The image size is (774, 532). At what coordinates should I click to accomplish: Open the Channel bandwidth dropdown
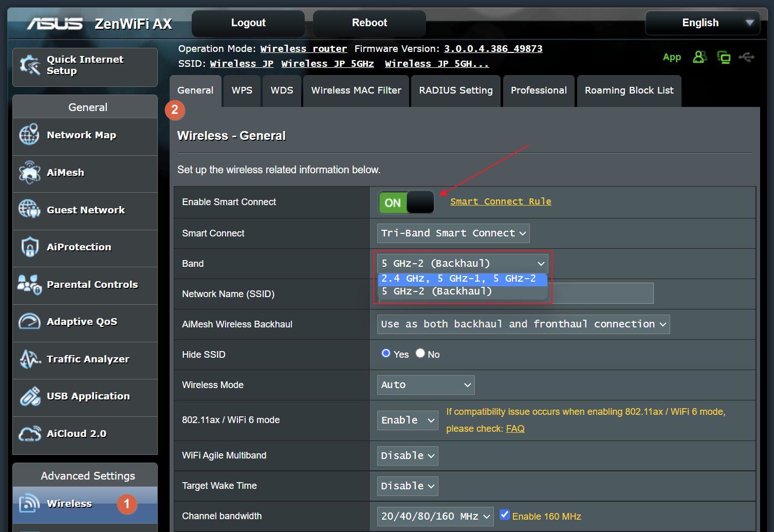coord(435,517)
